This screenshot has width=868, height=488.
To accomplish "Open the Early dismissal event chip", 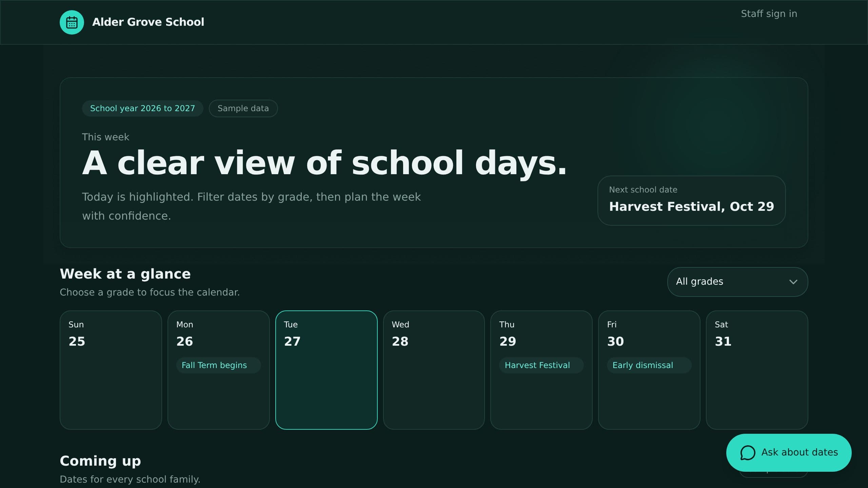I will 649,365.
